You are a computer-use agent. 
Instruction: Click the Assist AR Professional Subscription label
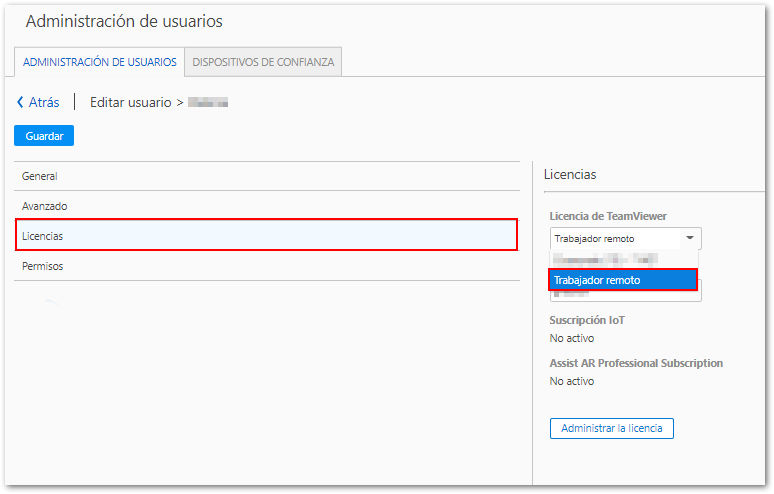[x=636, y=363]
